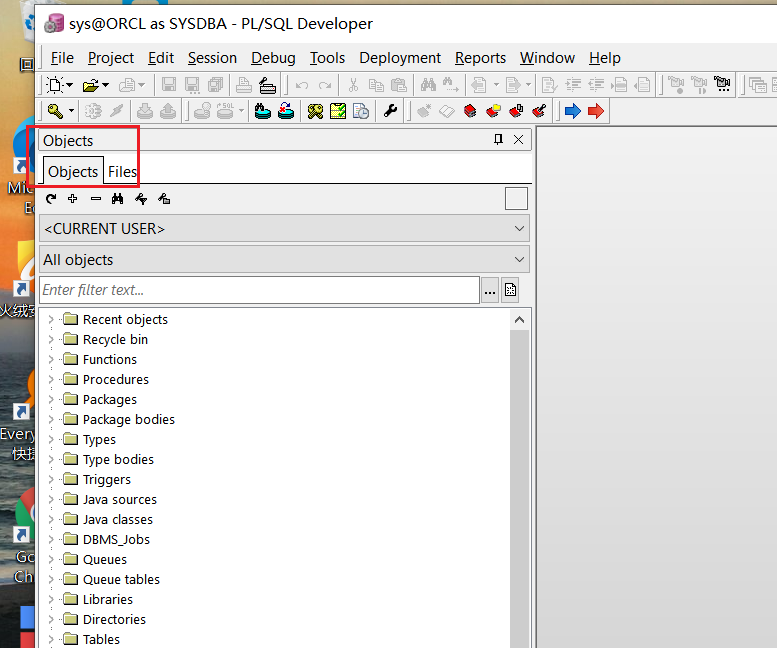
Task: Select the Queue tables tree item
Action: pos(121,580)
